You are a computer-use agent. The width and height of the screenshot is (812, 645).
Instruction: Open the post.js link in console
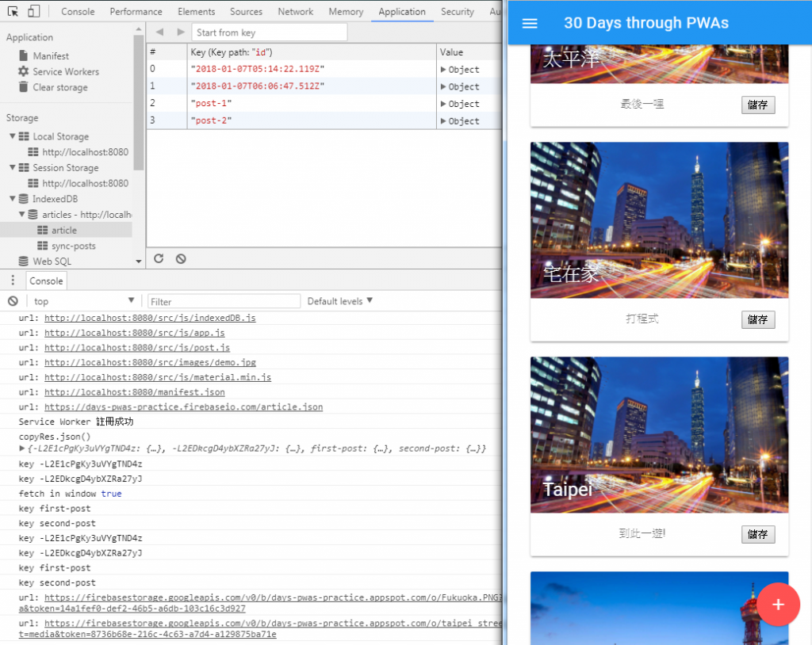(136, 347)
